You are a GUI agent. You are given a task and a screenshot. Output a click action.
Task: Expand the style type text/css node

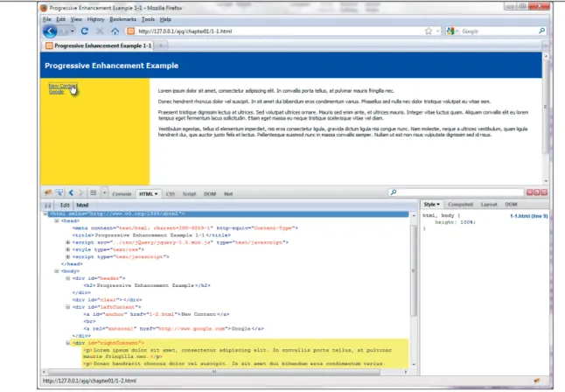point(67,249)
